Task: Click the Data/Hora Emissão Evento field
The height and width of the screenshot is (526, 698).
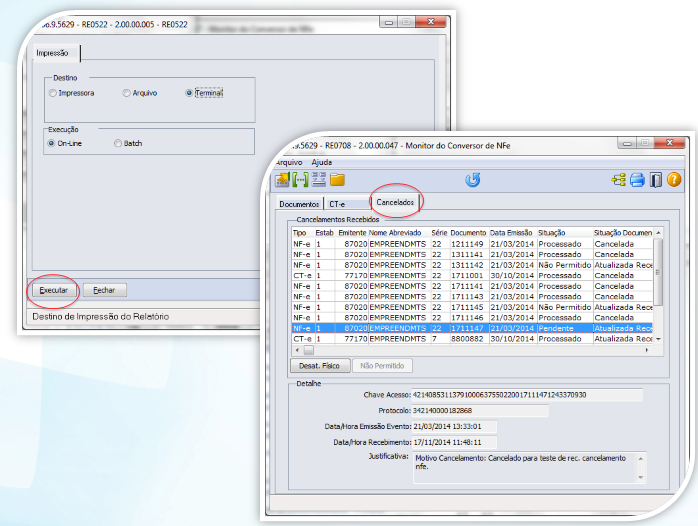Action: [x=454, y=427]
